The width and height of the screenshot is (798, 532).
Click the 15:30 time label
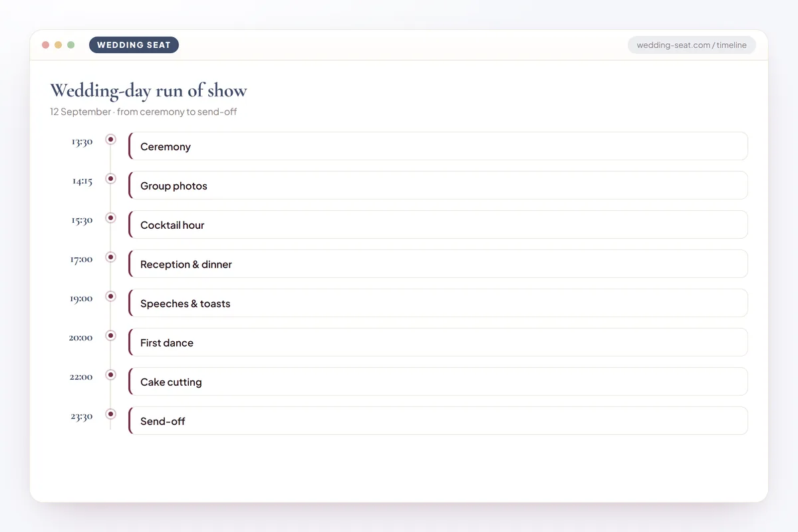pyautogui.click(x=82, y=220)
